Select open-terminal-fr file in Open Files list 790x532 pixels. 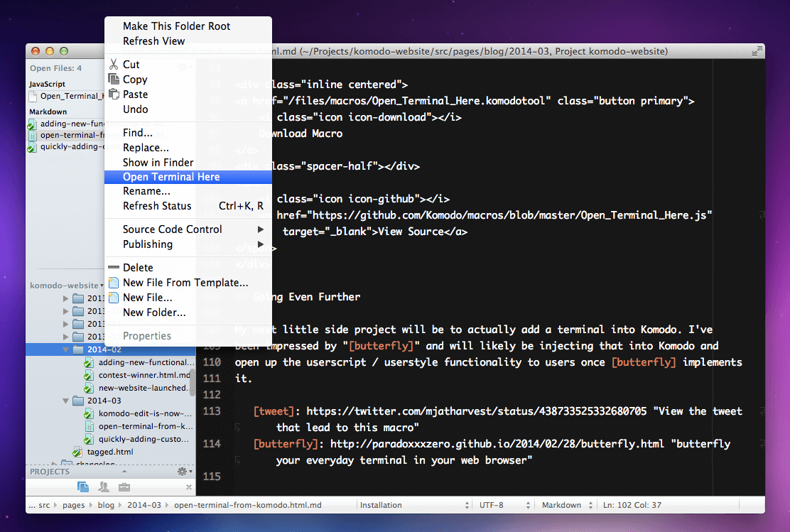[x=67, y=136]
